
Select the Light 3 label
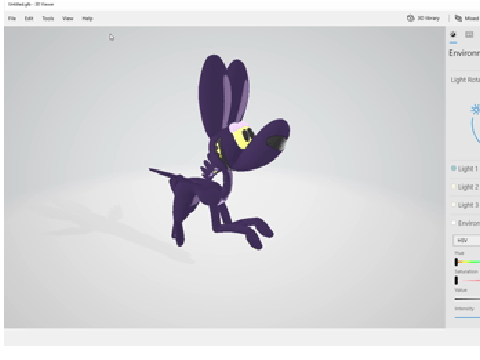tap(468, 205)
